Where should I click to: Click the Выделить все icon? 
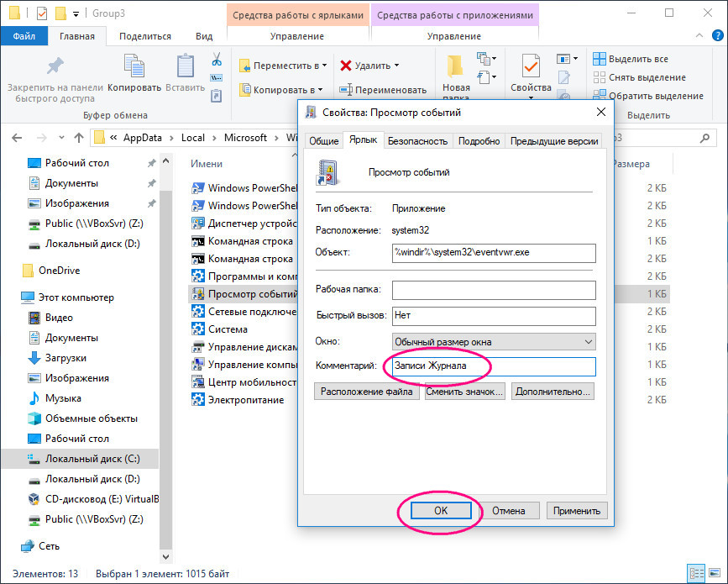[600, 59]
